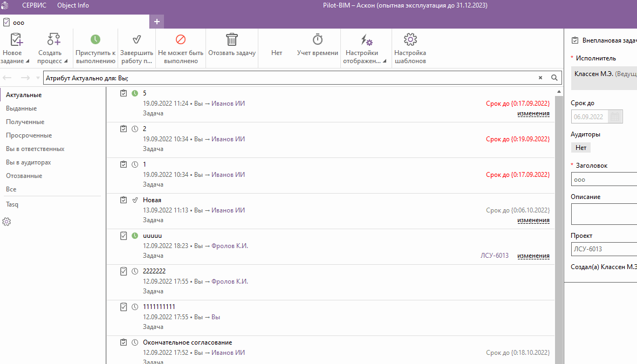Click the Приступить к выполнению clock icon
The height and width of the screenshot is (364, 637).
coord(95,40)
